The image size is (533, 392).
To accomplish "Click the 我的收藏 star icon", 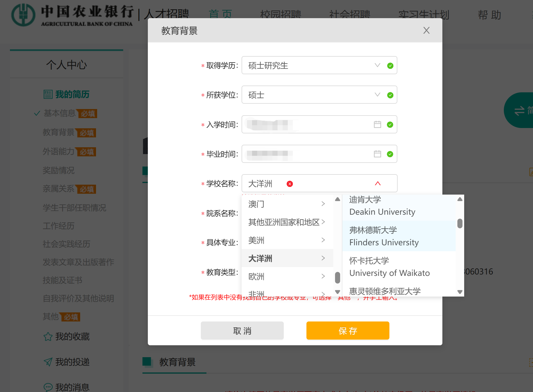I will [48, 337].
